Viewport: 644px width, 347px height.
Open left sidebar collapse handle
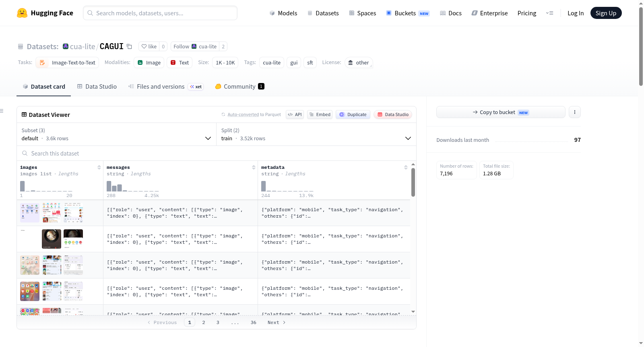[2, 111]
